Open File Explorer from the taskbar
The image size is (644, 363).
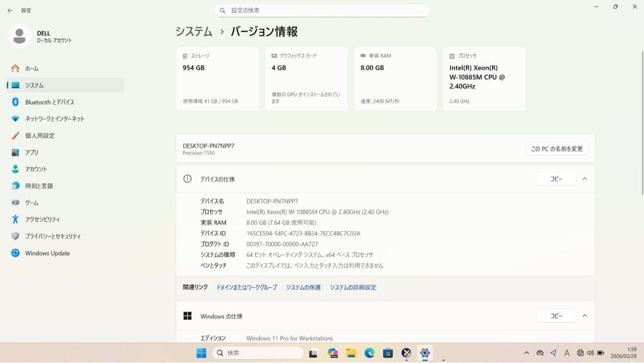pyautogui.click(x=351, y=353)
